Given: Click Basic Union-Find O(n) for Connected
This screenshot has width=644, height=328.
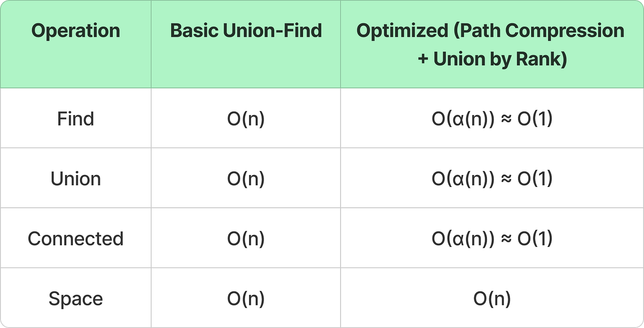Looking at the screenshot, I should pyautogui.click(x=246, y=239).
